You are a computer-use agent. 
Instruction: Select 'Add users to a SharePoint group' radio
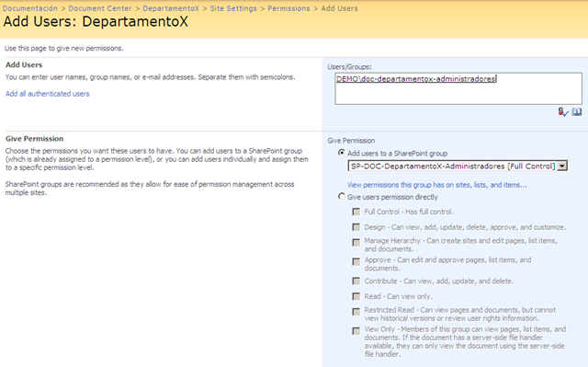coord(341,153)
